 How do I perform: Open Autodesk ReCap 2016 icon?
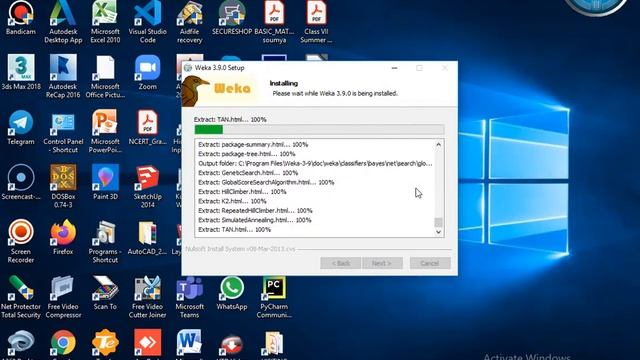tap(63, 76)
